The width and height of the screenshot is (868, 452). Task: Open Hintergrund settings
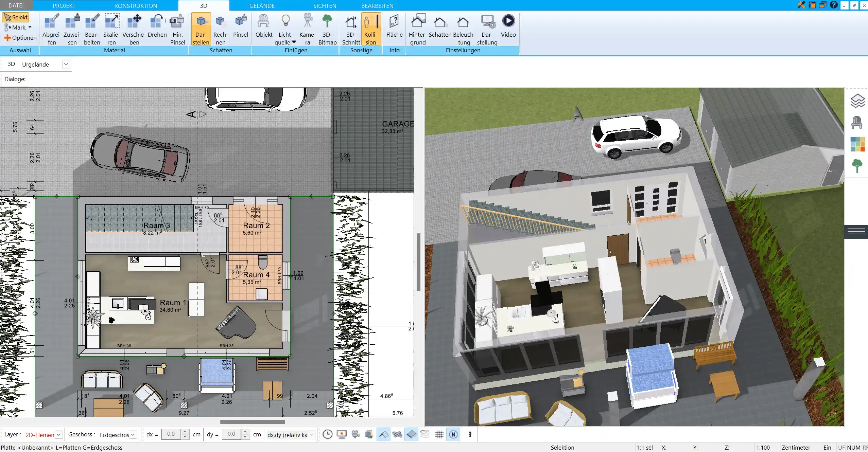418,29
